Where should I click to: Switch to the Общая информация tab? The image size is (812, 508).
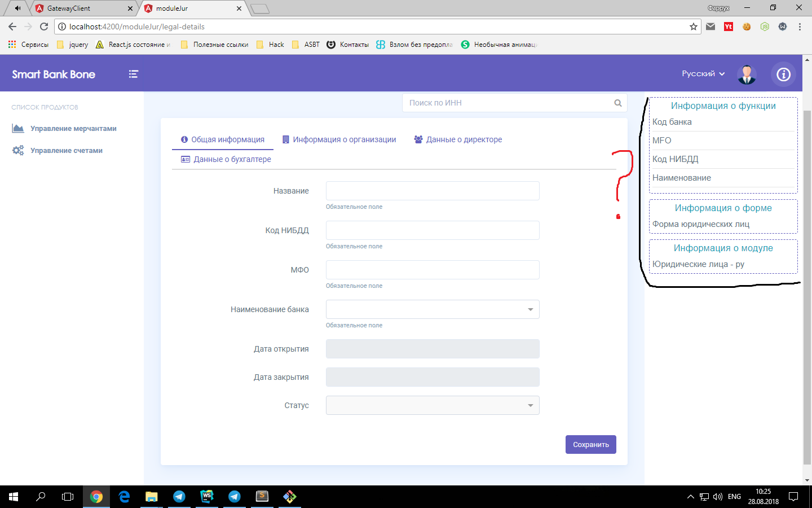tap(223, 139)
